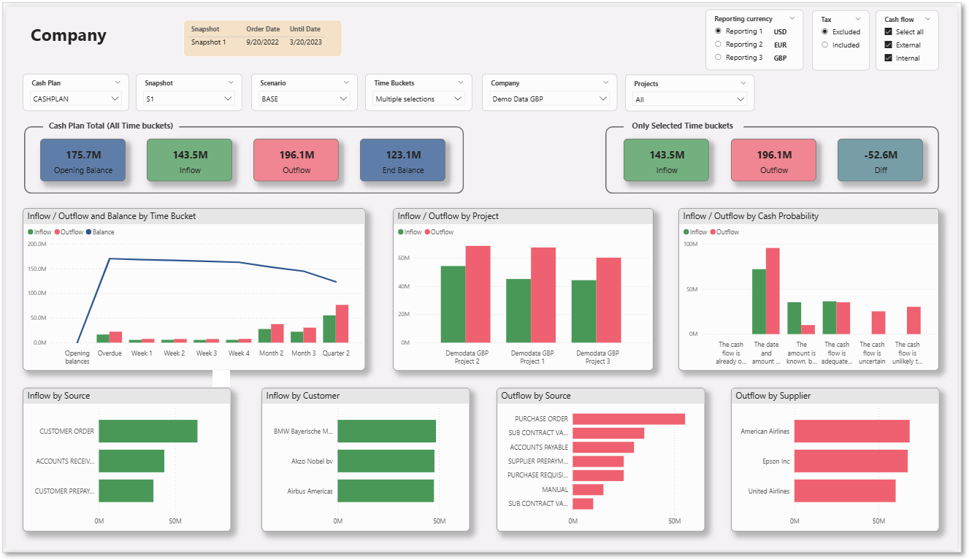Choose the Tax Included radio option
969x560 pixels.
click(825, 45)
